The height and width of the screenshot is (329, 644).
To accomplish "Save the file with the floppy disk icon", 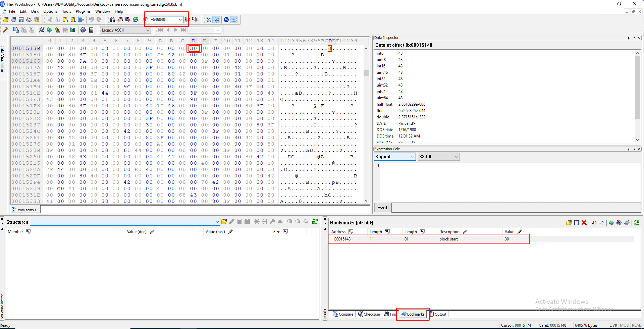I will (21, 19).
